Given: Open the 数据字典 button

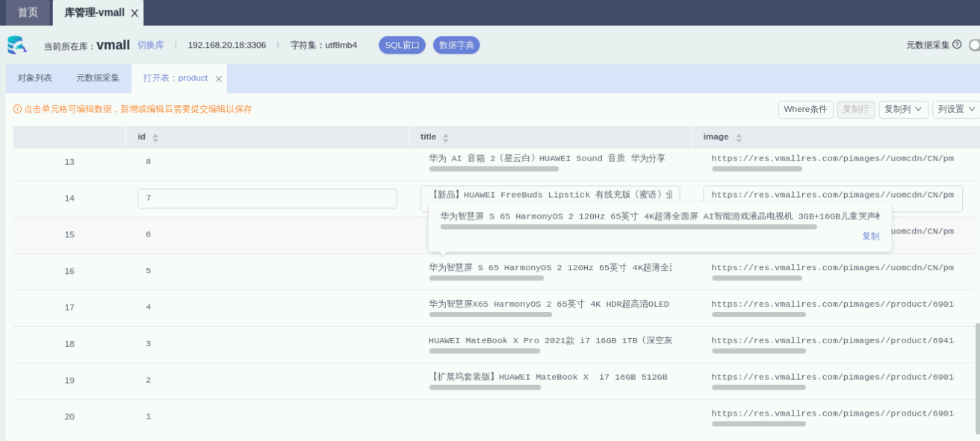Looking at the screenshot, I should tap(456, 45).
